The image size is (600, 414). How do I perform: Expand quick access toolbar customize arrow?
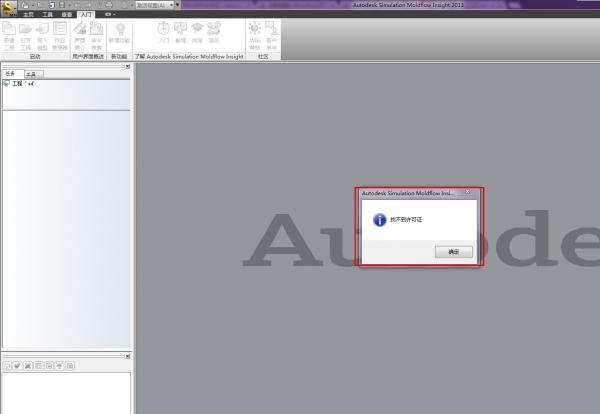[x=178, y=5]
